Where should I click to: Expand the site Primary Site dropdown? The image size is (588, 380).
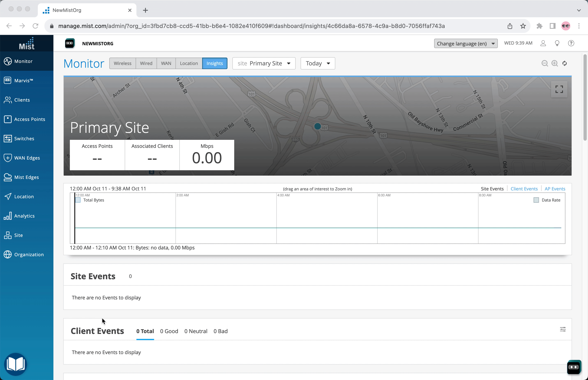[x=264, y=63]
